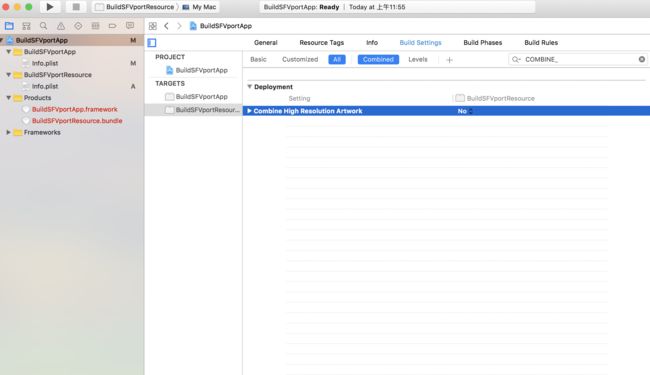650x375 pixels.
Task: Collapse the BuildSFVportResource folder group
Action: point(8,75)
